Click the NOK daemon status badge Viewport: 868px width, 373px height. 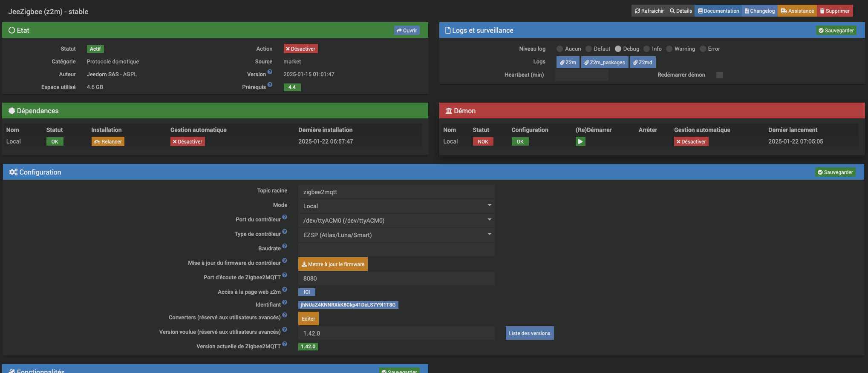[x=483, y=141]
